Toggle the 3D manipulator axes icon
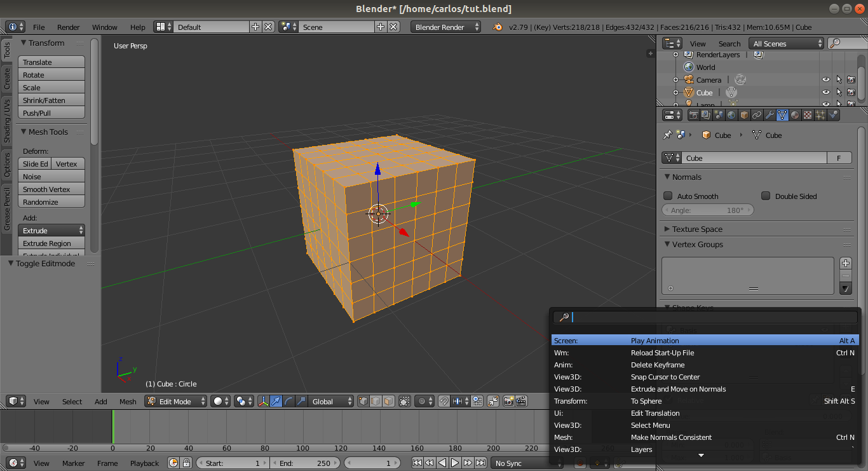 pyautogui.click(x=263, y=401)
